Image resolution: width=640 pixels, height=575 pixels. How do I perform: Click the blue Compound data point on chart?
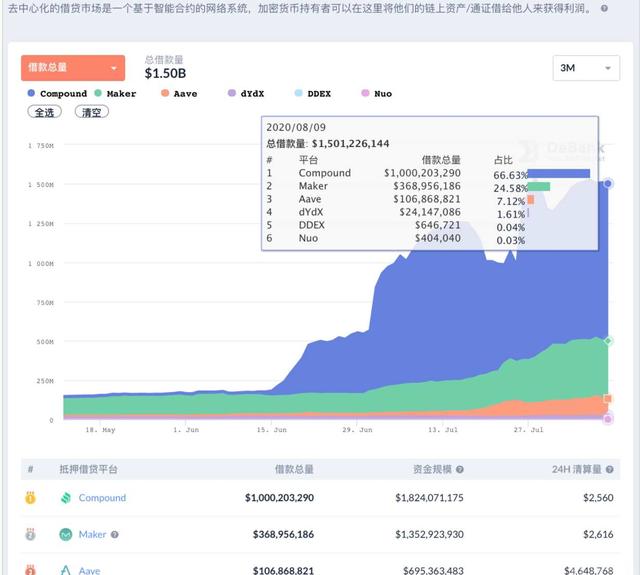608,184
